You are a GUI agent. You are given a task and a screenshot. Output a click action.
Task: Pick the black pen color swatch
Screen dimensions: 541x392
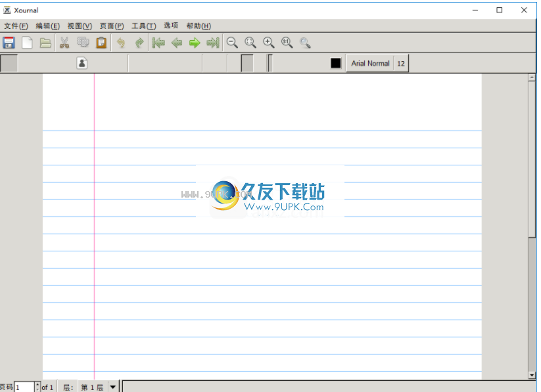pos(335,63)
